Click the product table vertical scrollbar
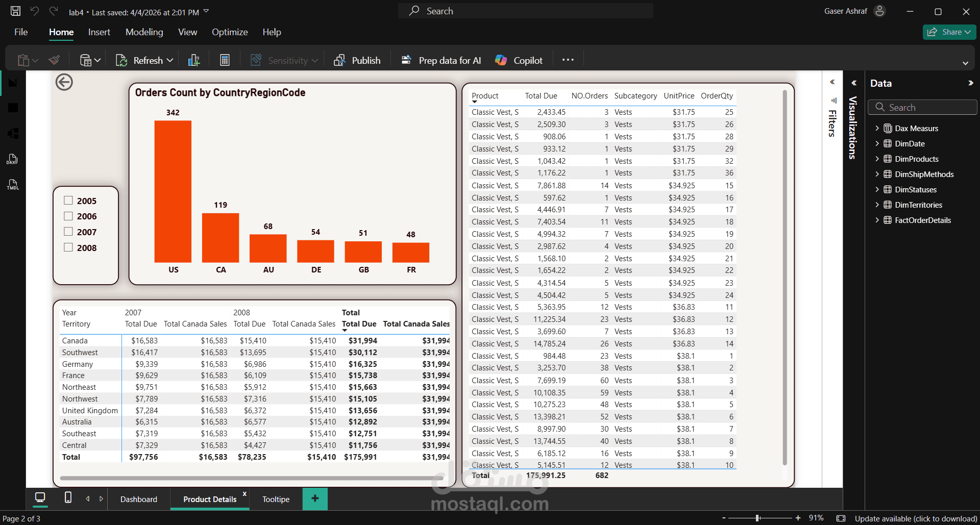Viewport: 980px width, 525px height. coord(785,278)
